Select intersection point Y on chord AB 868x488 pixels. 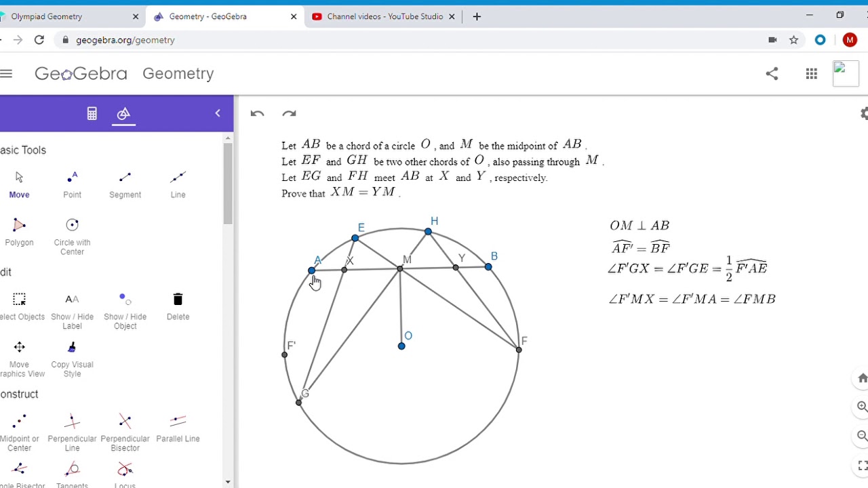456,268
